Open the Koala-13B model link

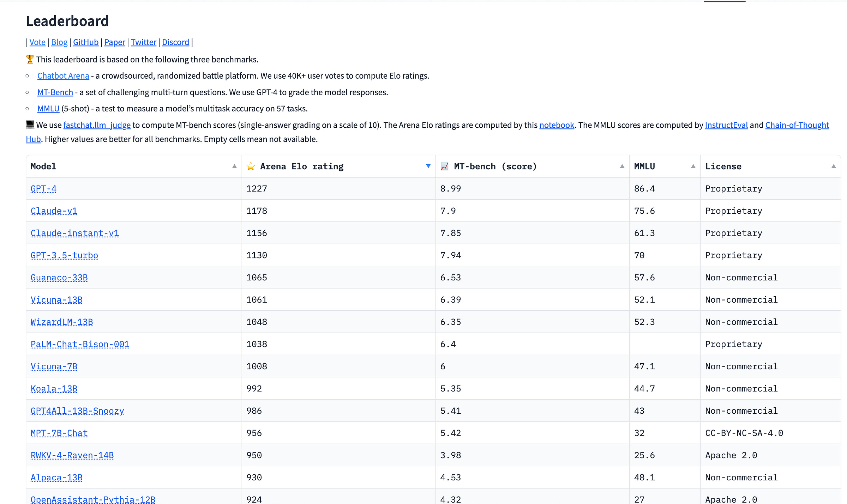54,389
